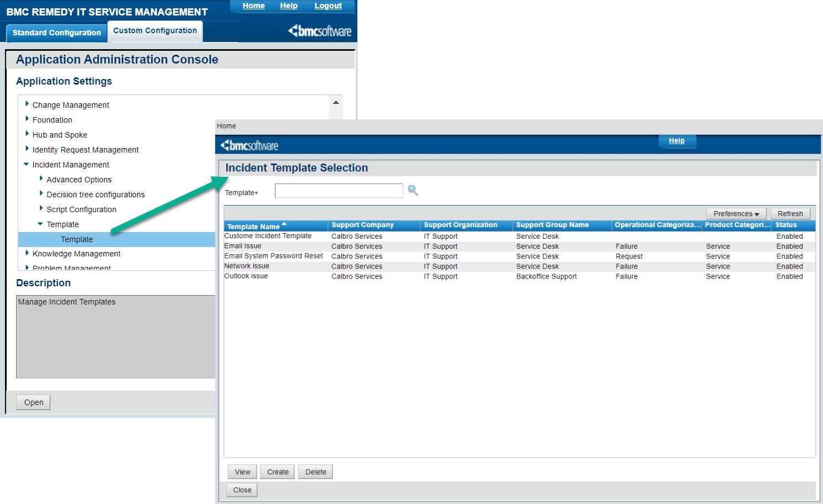
Task: Sort by Status column header
Action: coord(794,225)
